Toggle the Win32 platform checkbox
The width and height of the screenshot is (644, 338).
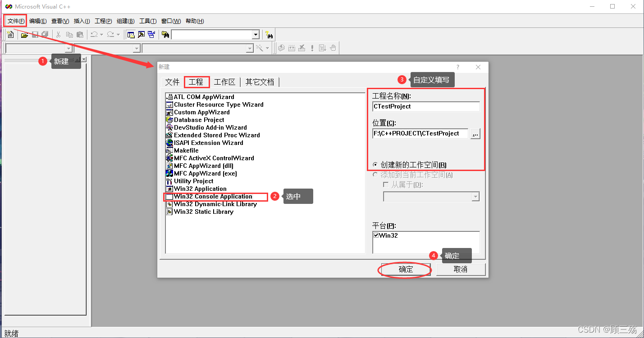[x=376, y=235]
